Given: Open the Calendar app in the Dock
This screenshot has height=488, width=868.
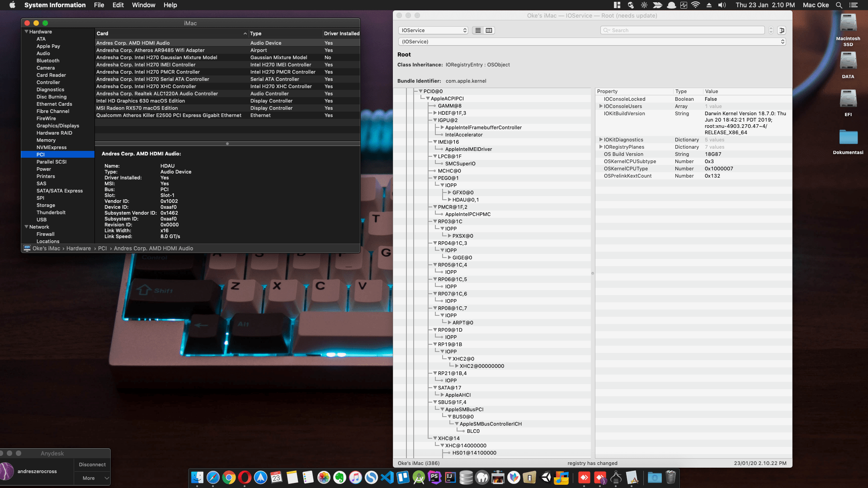Looking at the screenshot, I should tap(276, 477).
